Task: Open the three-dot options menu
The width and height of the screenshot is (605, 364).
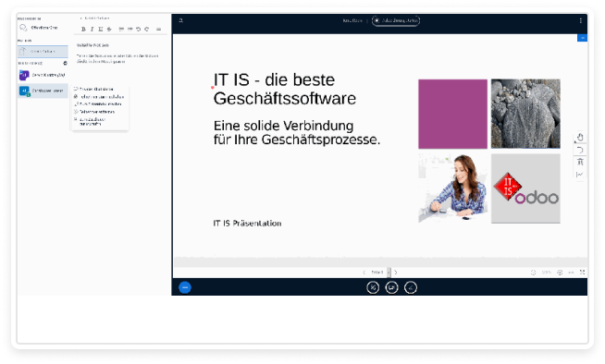Action: [580, 21]
